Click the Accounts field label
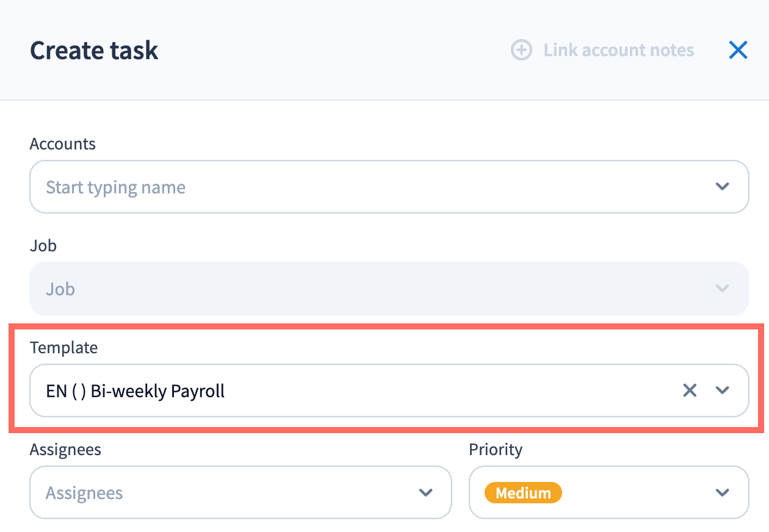This screenshot has height=532, width=769. point(63,144)
